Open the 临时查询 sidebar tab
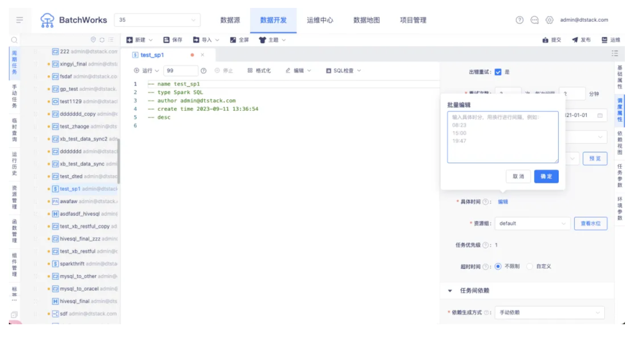This screenshot has width=644, height=341. pyautogui.click(x=14, y=130)
